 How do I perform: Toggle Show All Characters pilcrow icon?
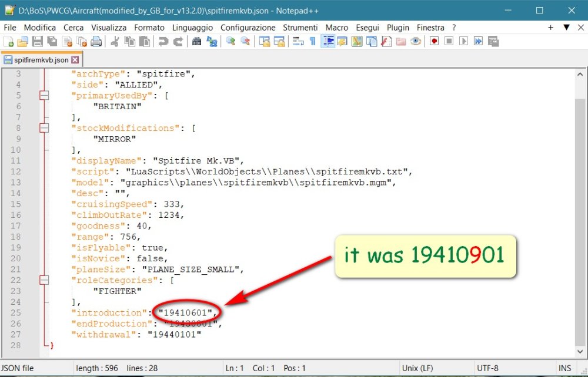(312, 41)
